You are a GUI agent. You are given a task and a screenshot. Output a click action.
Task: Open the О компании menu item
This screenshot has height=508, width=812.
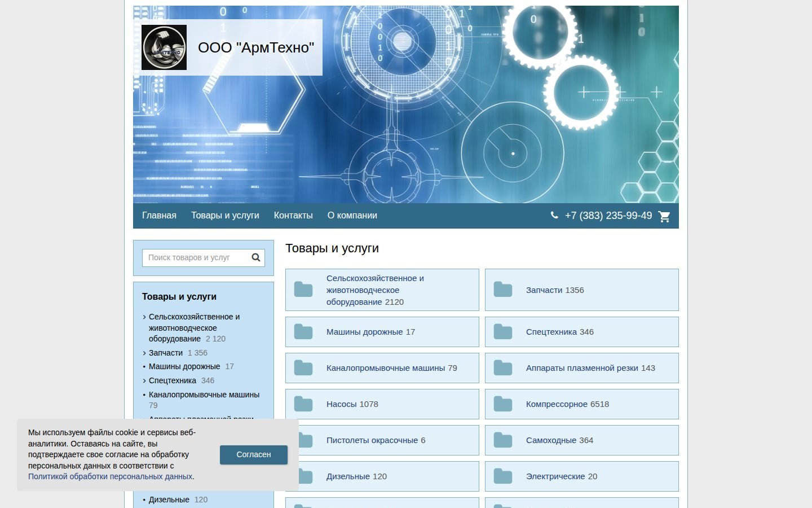point(352,216)
